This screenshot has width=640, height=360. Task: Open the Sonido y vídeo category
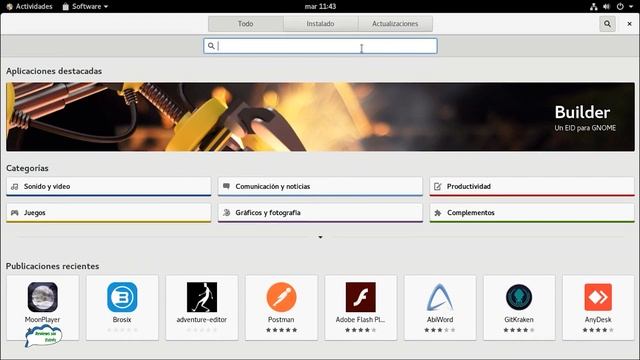(109, 187)
